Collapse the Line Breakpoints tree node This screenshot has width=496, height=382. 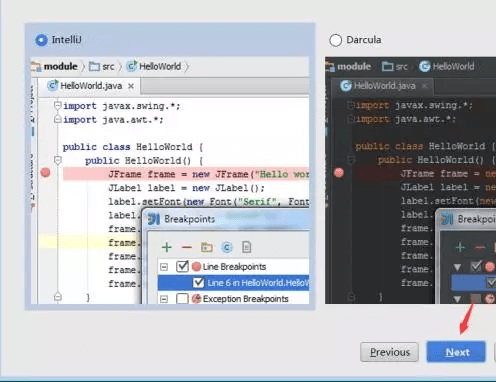164,267
